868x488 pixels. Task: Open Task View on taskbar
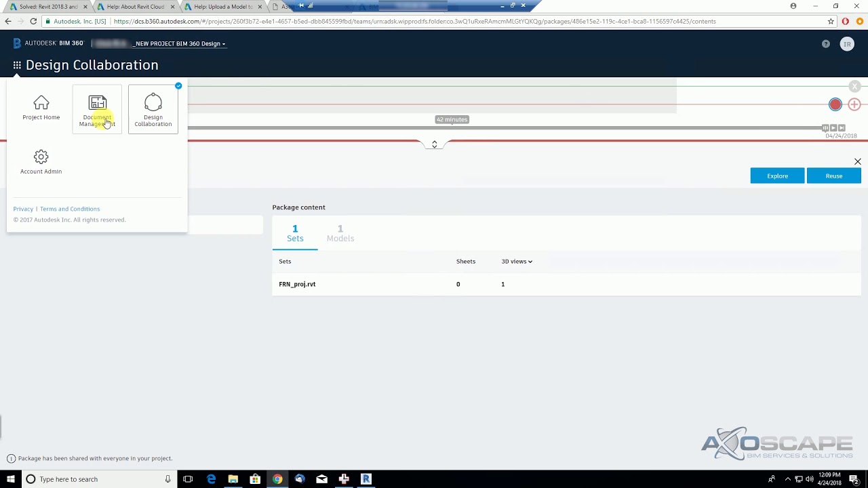click(188, 479)
